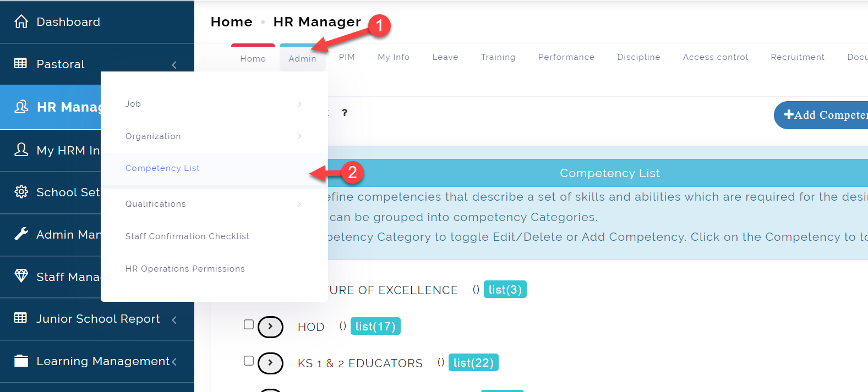The image size is (868, 392).
Task: Tick the checkbox beside KS 1 & 2 EDUCATORS
Action: point(249,361)
